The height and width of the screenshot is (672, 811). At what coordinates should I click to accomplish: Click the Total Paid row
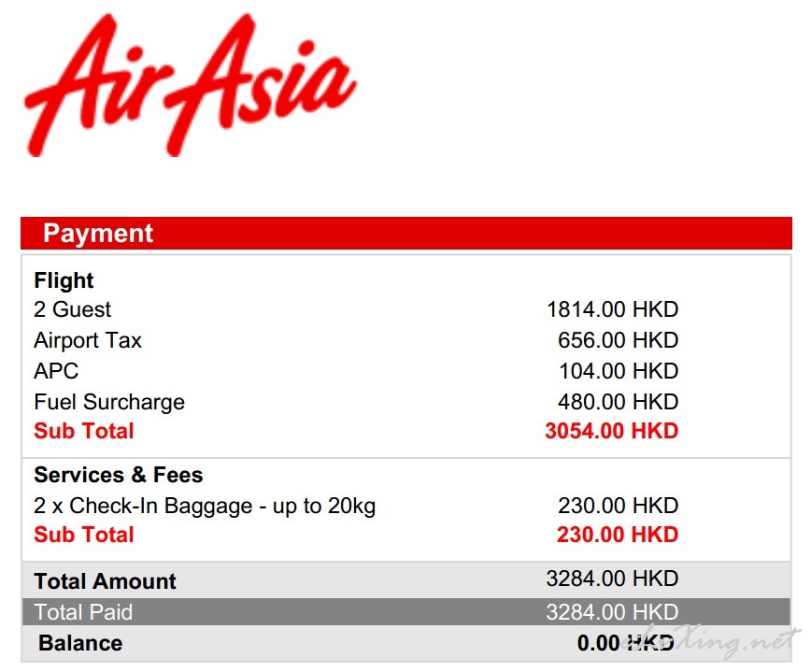406,612
